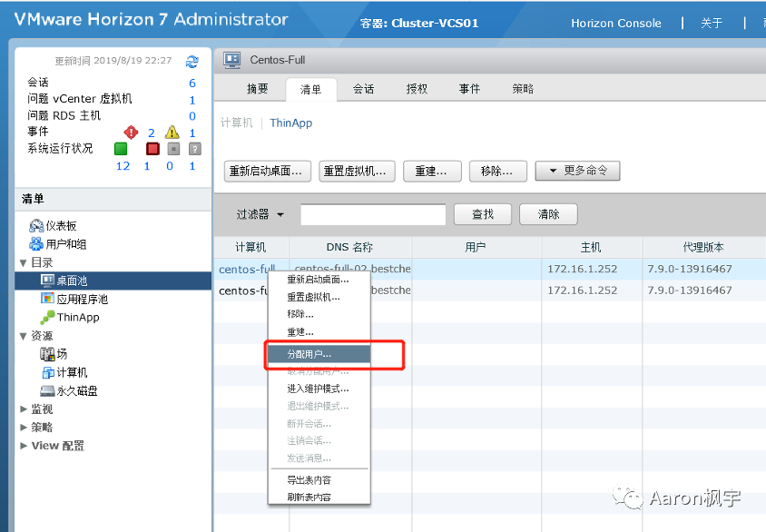
Task: Switch to the 会话 tab
Action: [x=363, y=89]
